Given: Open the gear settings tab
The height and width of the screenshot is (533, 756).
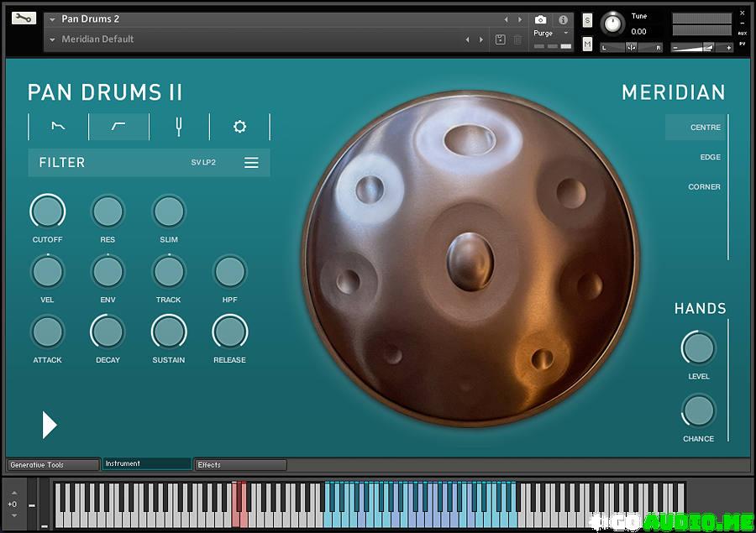Looking at the screenshot, I should [x=239, y=126].
